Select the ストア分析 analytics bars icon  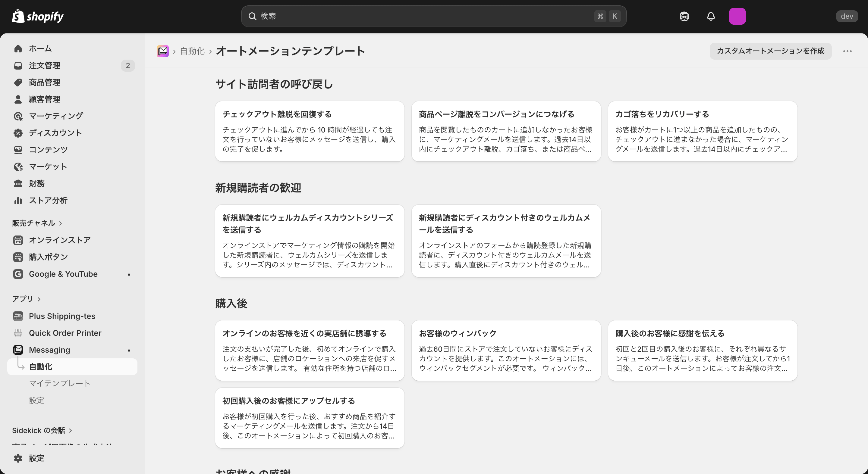point(17,200)
